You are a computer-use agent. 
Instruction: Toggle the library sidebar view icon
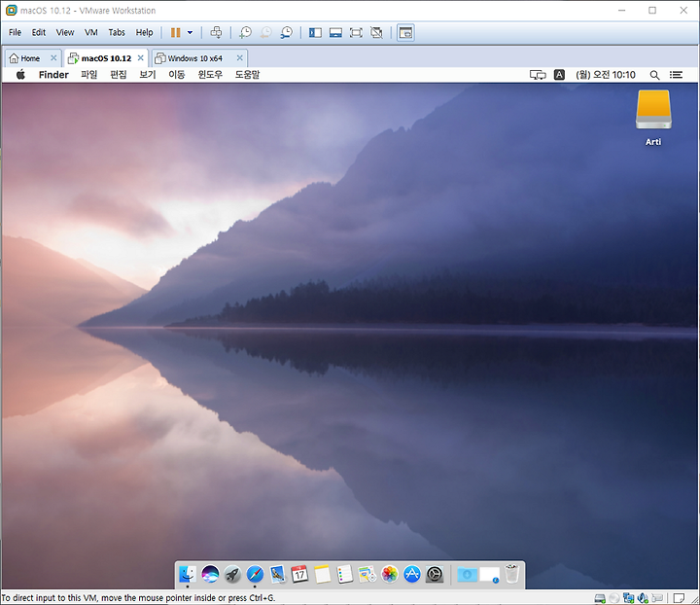(315, 33)
